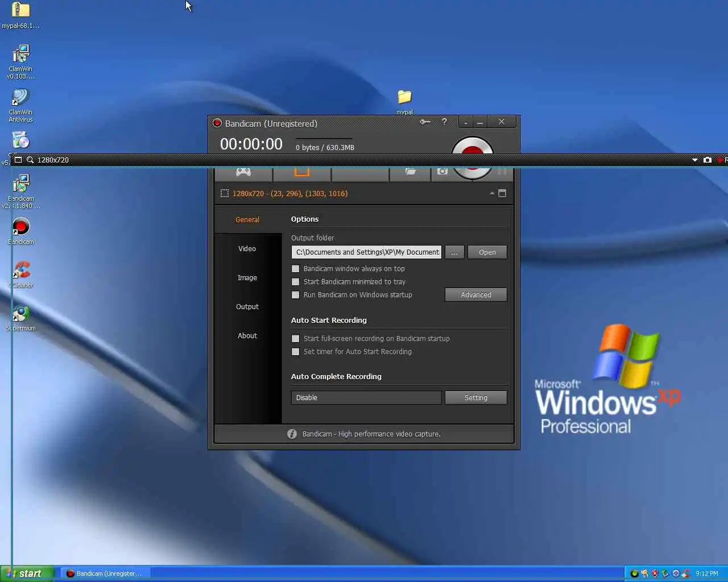
Task: Open Auto Complete Recording Setting button
Action: pyautogui.click(x=476, y=397)
